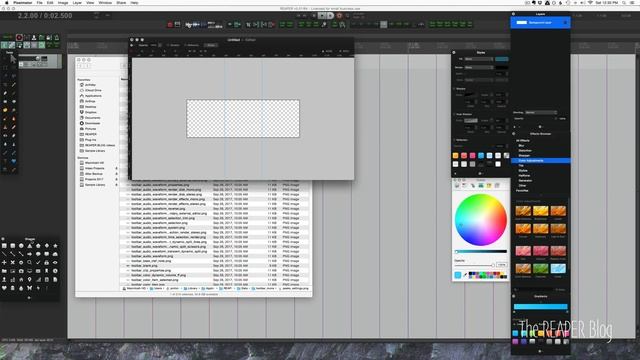Image resolution: width=640 pixels, height=360 pixels.
Task: Select Favorites in the Effects Browser
Action: [x=522, y=191]
